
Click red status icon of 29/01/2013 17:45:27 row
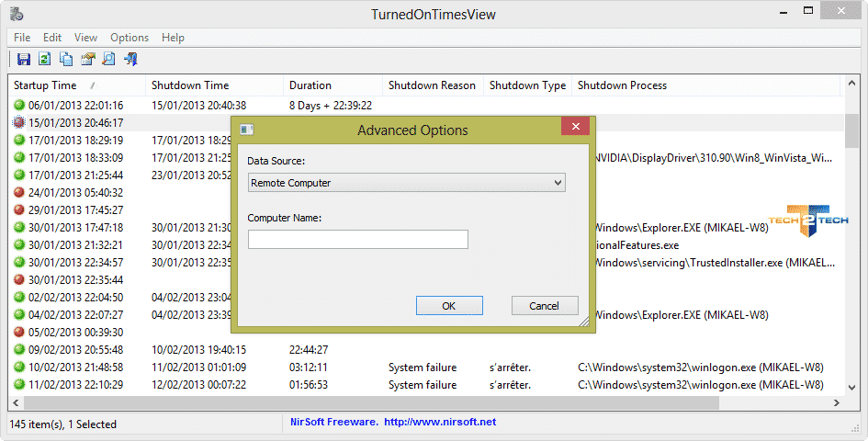[x=19, y=210]
